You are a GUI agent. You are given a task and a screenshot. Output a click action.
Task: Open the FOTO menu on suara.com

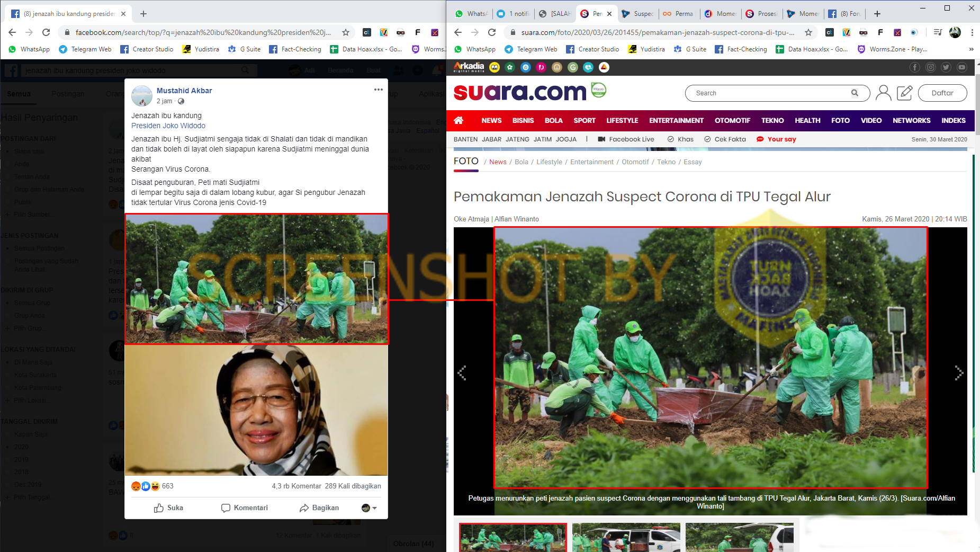pos(840,120)
